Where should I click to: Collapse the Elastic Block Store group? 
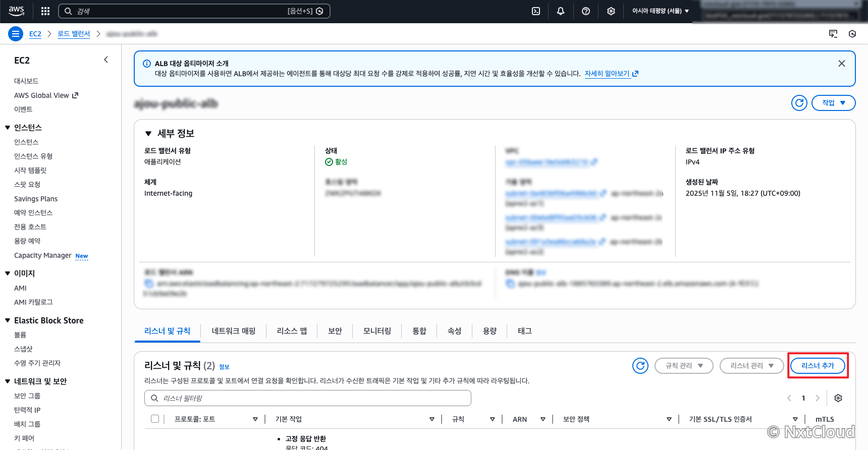[x=8, y=320]
